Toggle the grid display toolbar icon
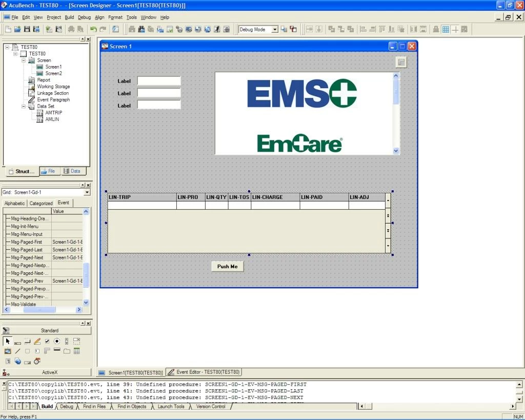Image resolution: width=525 pixels, height=420 pixels. 446,29
